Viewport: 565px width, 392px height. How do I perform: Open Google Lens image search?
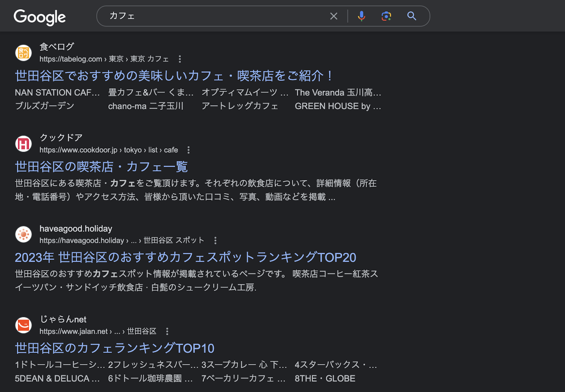point(386,16)
